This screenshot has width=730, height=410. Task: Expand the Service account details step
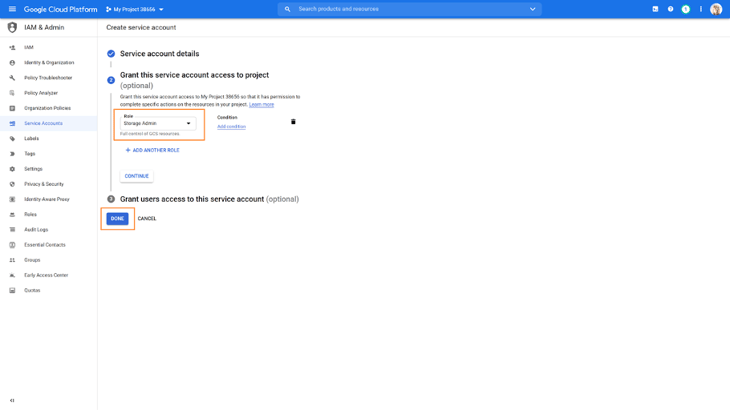click(159, 54)
